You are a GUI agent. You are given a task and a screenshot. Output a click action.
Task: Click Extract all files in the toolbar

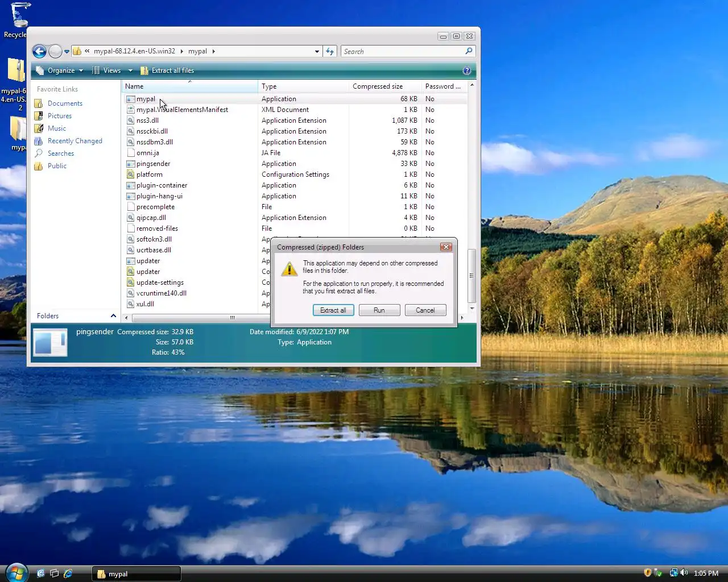pos(167,70)
